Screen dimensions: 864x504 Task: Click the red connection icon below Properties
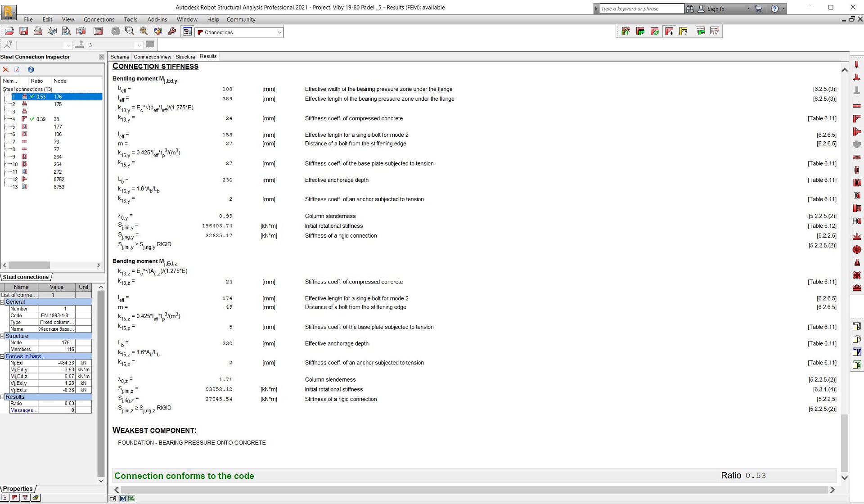coord(14,498)
